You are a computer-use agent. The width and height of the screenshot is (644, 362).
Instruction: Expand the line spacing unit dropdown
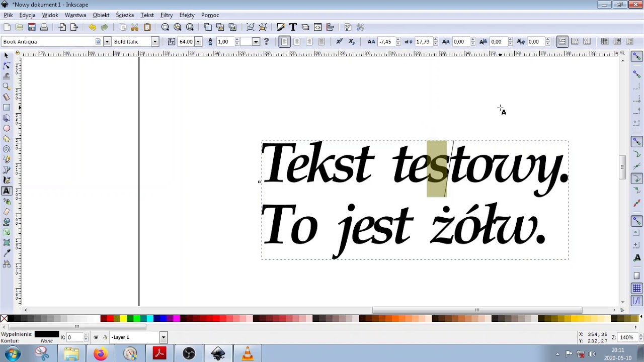coord(256,42)
